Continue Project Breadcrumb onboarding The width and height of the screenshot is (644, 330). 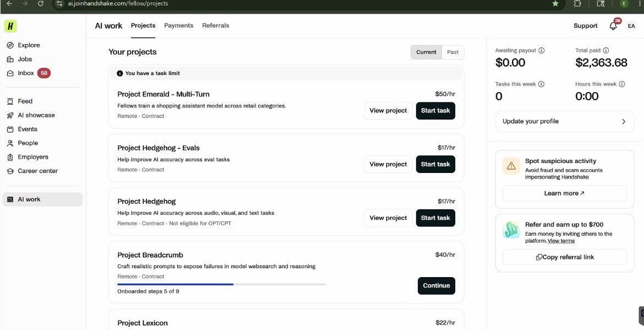(x=436, y=285)
